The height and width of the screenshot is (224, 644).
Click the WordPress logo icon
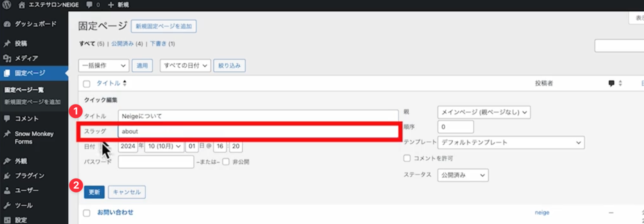coord(7,4)
